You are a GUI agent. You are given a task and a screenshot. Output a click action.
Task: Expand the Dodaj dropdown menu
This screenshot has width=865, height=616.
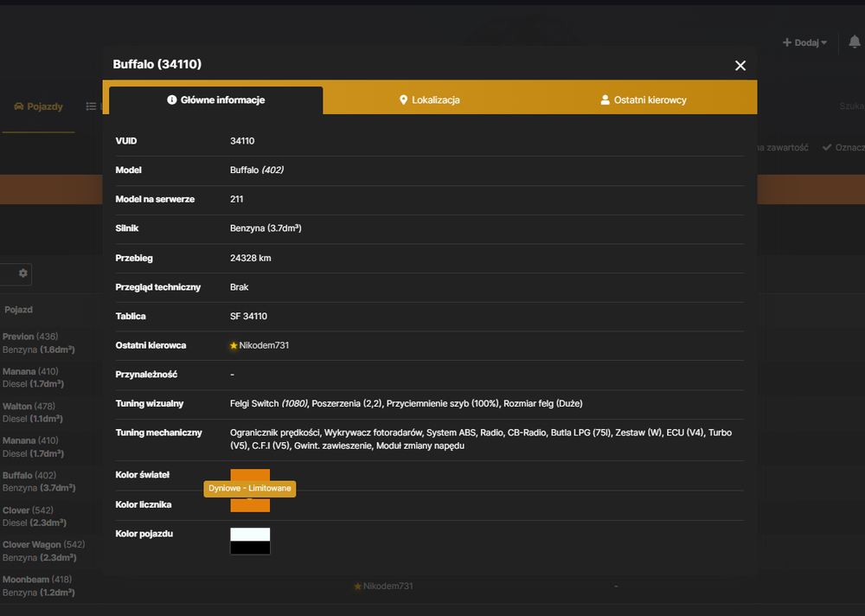(x=804, y=42)
